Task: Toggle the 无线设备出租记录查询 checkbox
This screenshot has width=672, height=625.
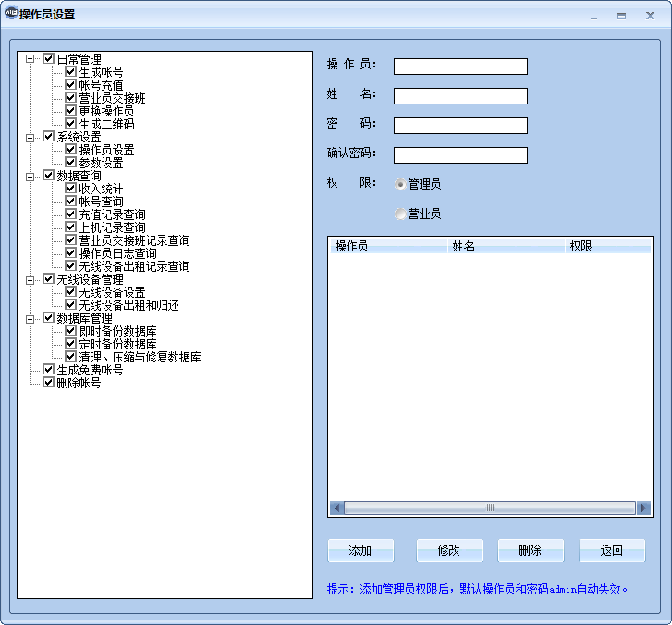Action: (71, 266)
